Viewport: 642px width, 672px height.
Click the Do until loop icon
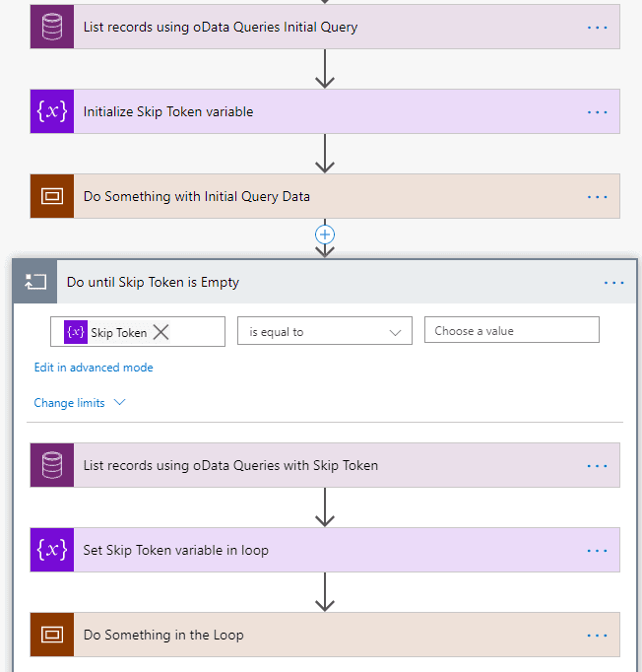click(35, 282)
